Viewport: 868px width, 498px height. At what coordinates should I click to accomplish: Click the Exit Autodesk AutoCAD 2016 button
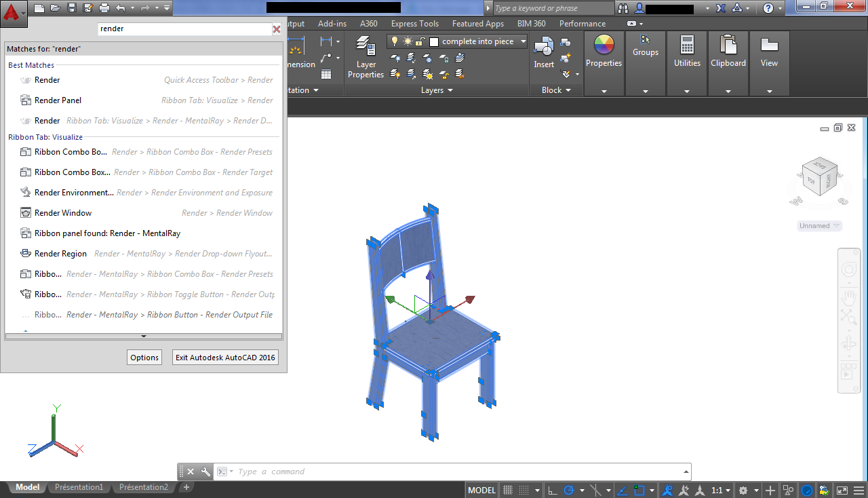[x=224, y=357]
